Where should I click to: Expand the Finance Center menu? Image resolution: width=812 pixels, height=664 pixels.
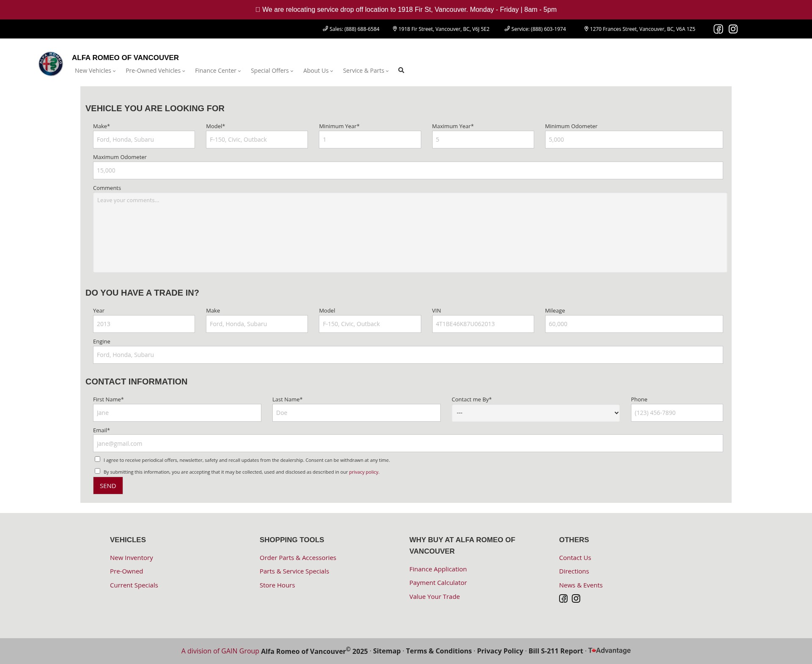218,71
